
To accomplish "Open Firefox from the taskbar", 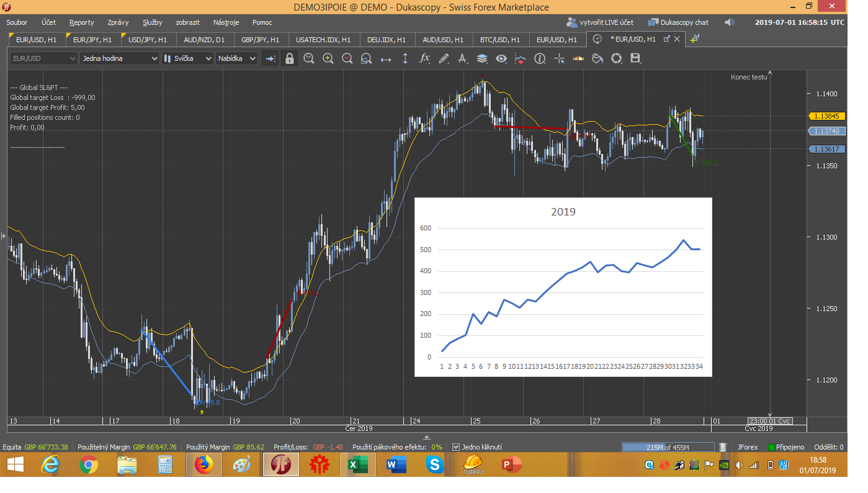I will click(x=204, y=464).
